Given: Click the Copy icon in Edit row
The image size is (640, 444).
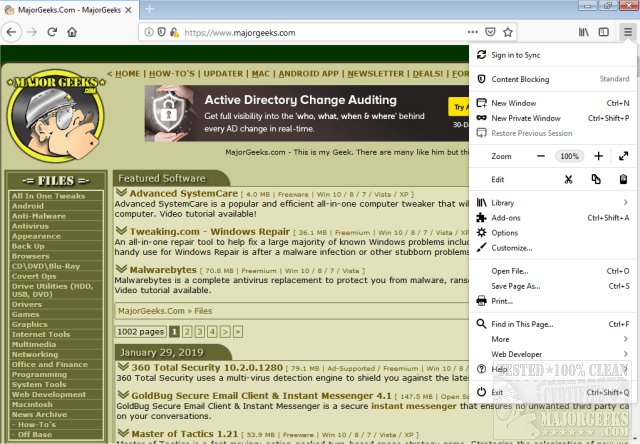Looking at the screenshot, I should (x=596, y=179).
